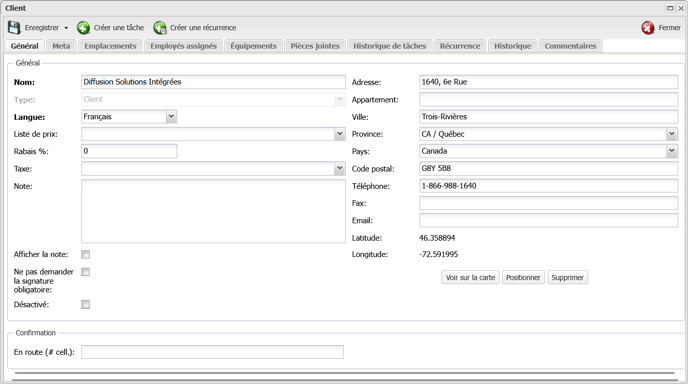Switch to the Meta tab
Image resolution: width=688 pixels, height=384 pixels.
tap(61, 46)
